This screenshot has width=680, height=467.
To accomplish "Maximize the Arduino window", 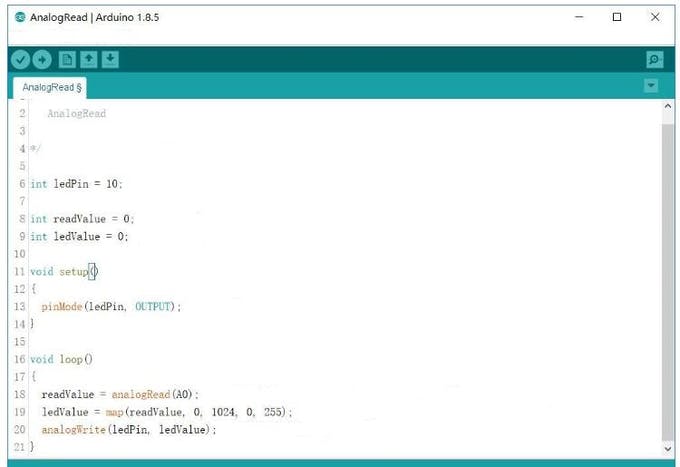I will click(617, 17).
